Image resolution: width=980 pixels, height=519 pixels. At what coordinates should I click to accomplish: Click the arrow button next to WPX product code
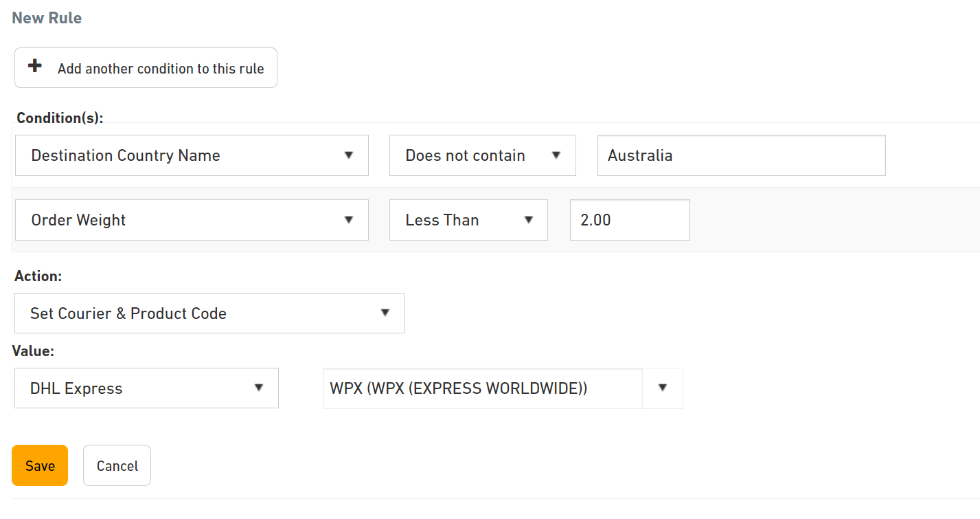pos(663,388)
